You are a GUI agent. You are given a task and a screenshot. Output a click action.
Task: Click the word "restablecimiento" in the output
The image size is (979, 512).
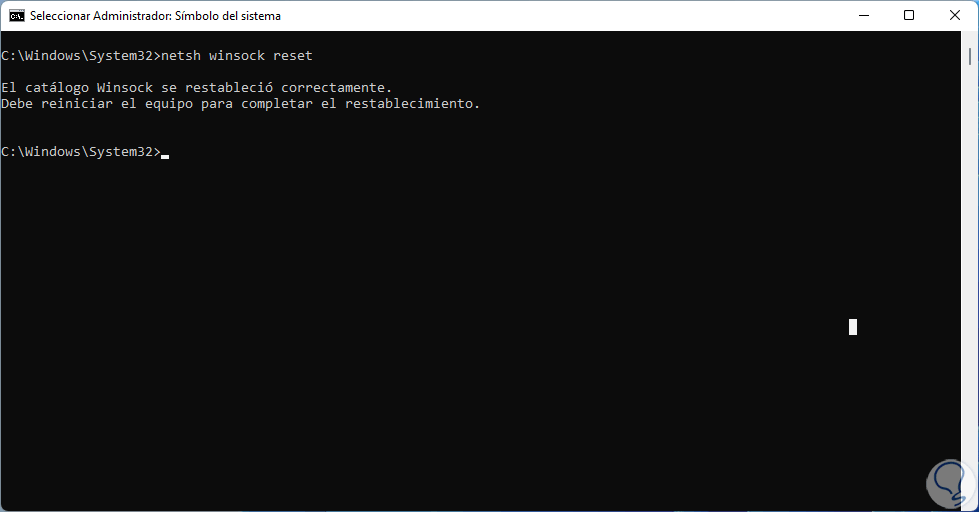point(414,103)
